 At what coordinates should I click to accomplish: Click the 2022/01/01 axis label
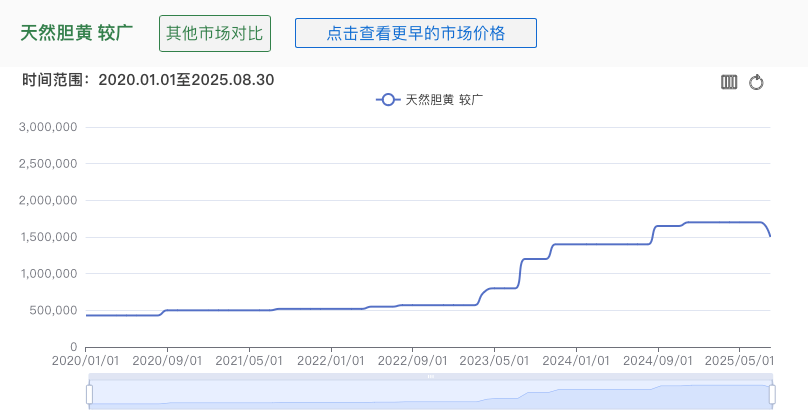(331, 360)
